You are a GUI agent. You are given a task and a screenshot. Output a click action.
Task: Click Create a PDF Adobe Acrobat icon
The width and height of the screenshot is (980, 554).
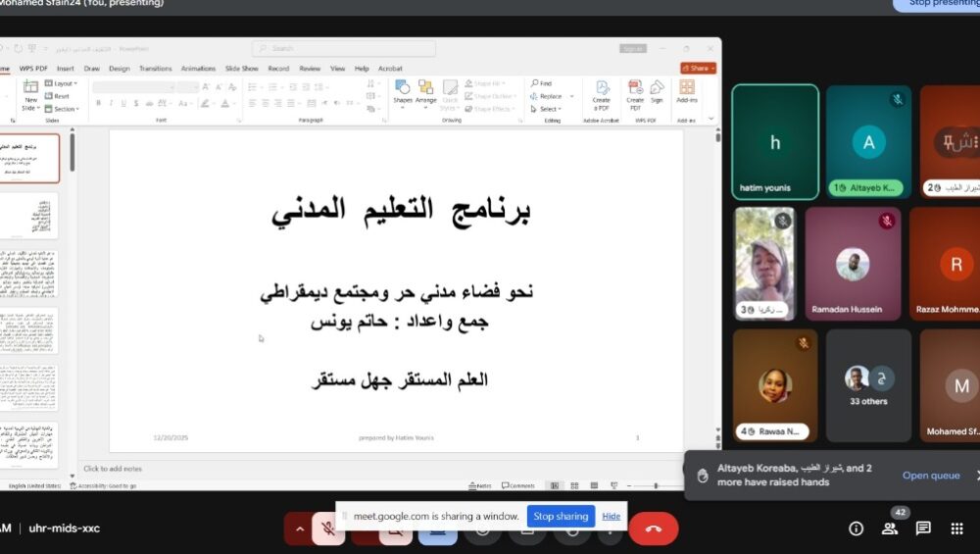(x=602, y=92)
